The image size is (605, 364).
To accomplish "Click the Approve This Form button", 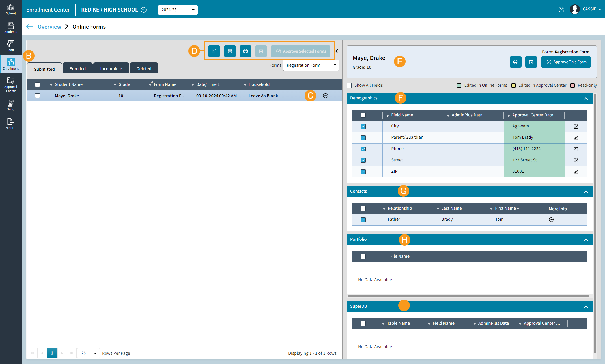I will coord(566,62).
